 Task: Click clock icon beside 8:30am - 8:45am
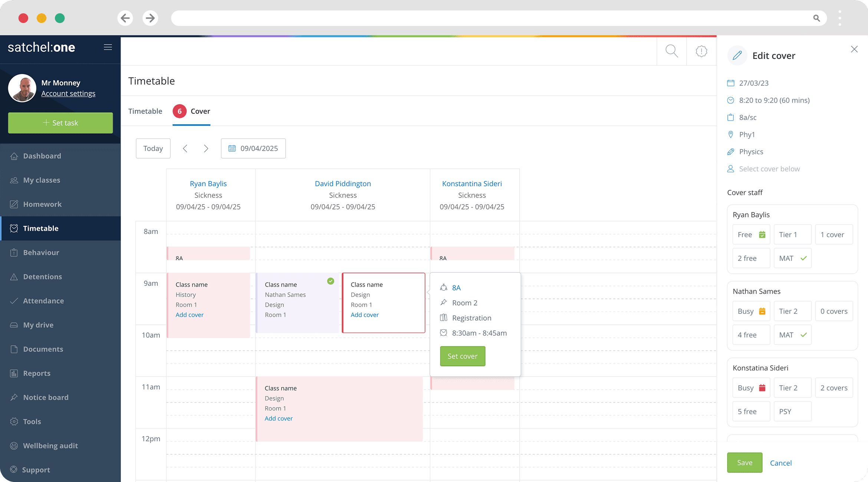click(x=444, y=333)
